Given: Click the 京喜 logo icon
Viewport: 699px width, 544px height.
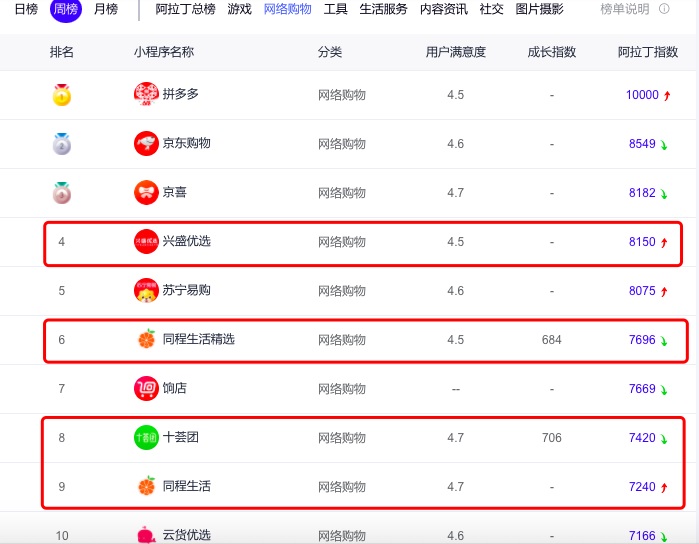Looking at the screenshot, I should pos(146,192).
